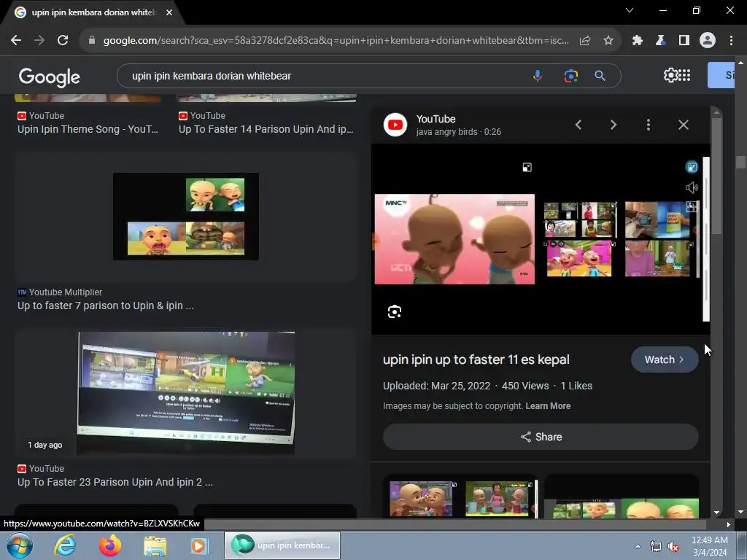Click the preview panel scrollbar
Viewport: 747px width, 560px height.
point(716,176)
